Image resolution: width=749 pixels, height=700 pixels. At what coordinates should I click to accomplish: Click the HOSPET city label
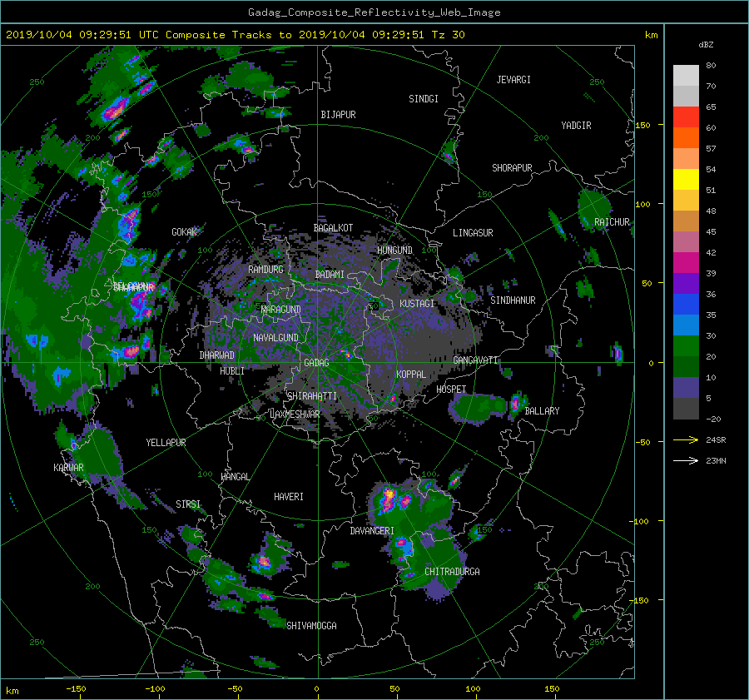click(x=451, y=390)
